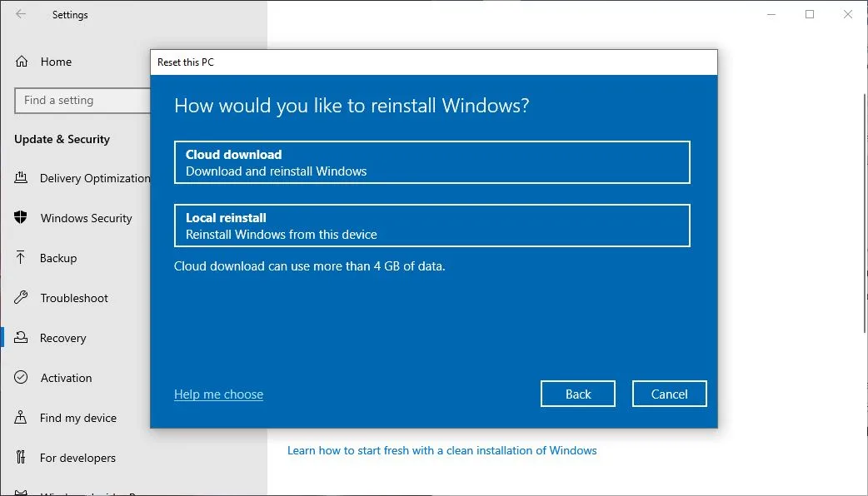Open the Help me choose link
Image resolution: width=868 pixels, height=496 pixels.
[x=218, y=394]
